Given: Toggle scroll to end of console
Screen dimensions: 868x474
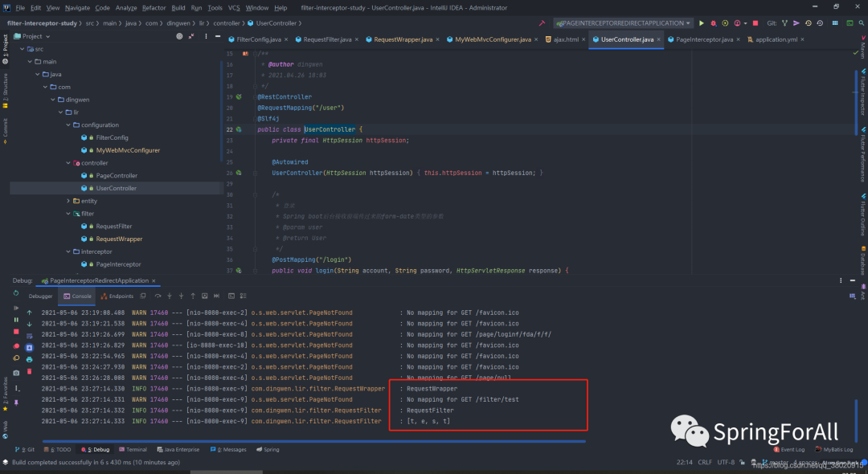Looking at the screenshot, I should (30, 347).
